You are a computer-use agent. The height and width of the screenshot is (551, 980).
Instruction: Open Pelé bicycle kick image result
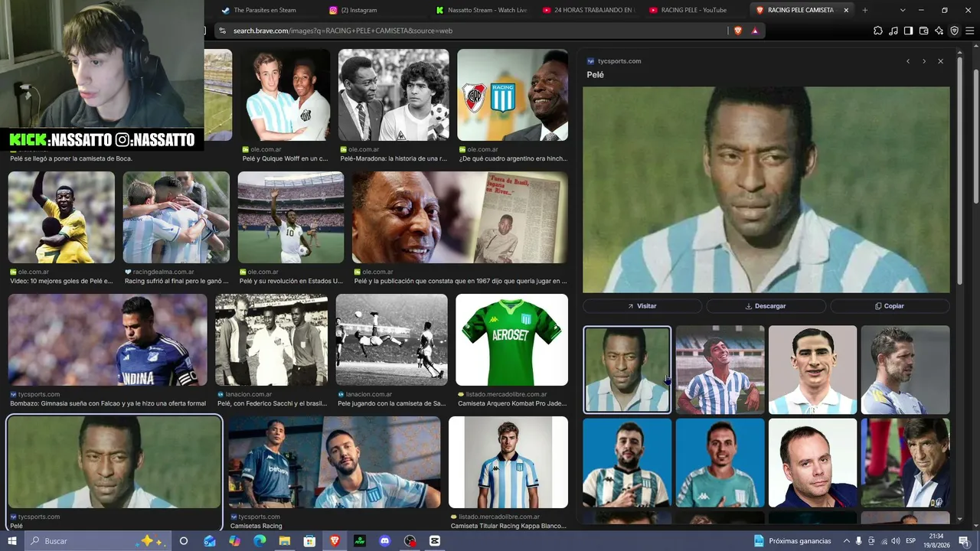tap(391, 340)
